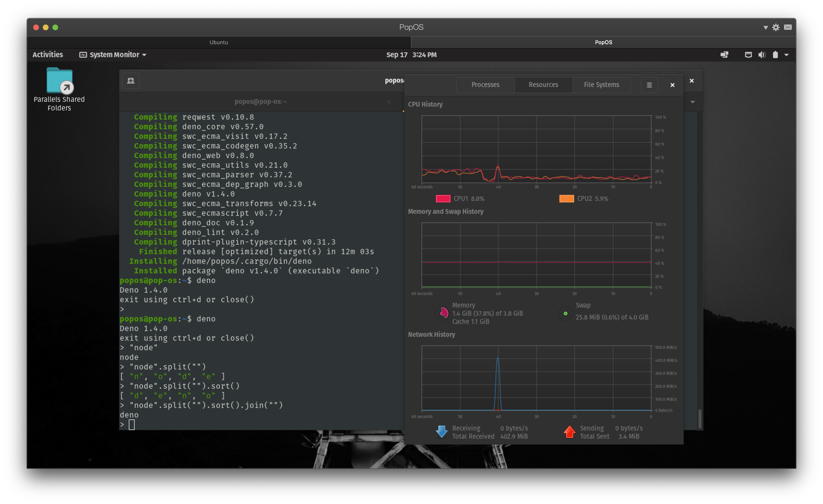Click the 'Finished release [optimized]' line

pyautogui.click(x=256, y=252)
